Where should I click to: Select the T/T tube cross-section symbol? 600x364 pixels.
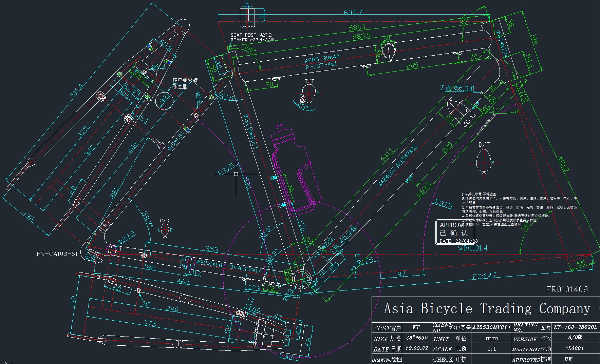[x=309, y=93]
